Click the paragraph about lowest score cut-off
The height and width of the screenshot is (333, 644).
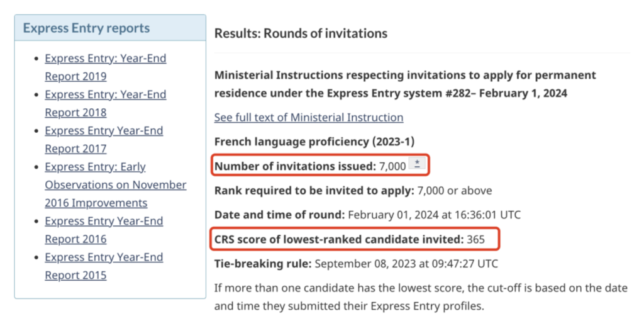pyautogui.click(x=421, y=297)
